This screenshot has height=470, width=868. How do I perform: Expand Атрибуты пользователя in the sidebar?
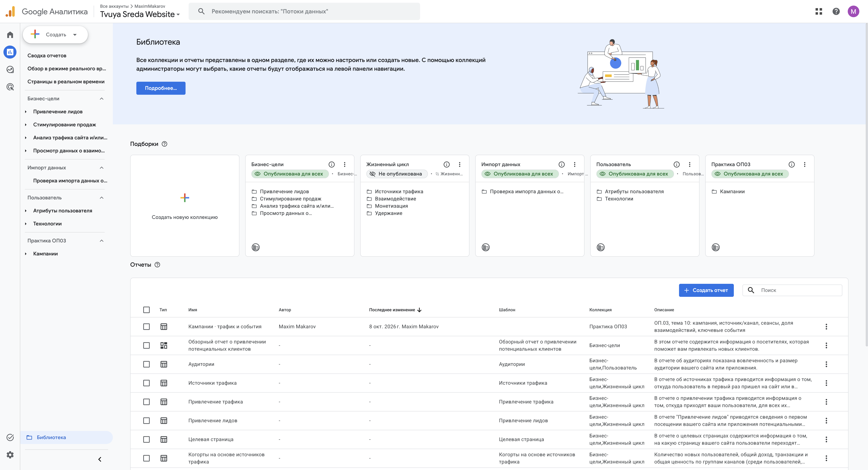pyautogui.click(x=26, y=211)
